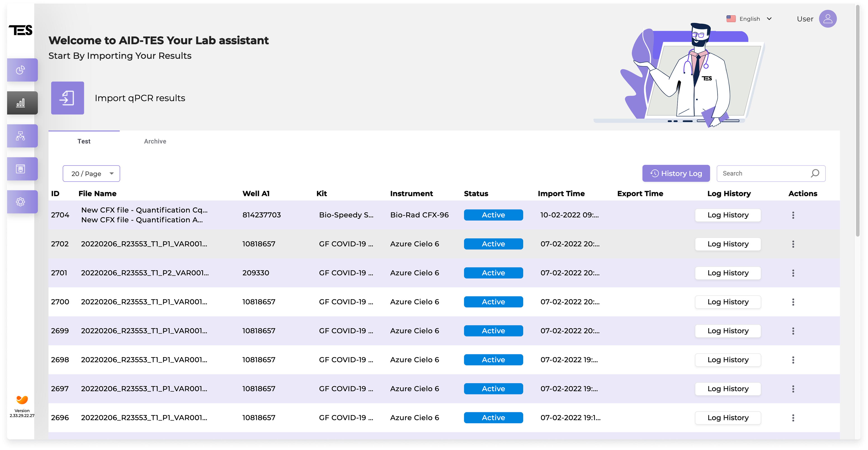This screenshot has width=868, height=450.
Task: Switch to the Archive tab
Action: coord(155,141)
